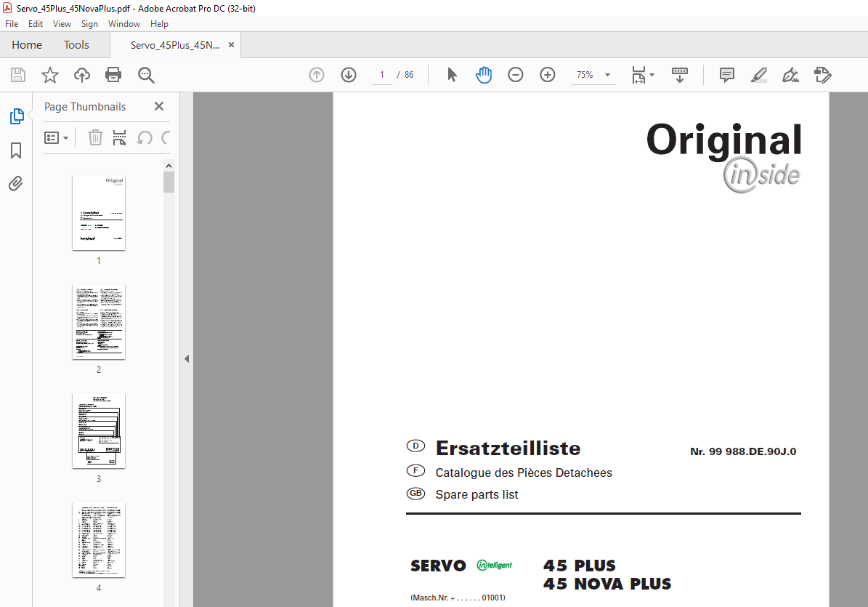Viewport: 868px width, 607px height.
Task: Add a comment sticky note
Action: point(727,75)
